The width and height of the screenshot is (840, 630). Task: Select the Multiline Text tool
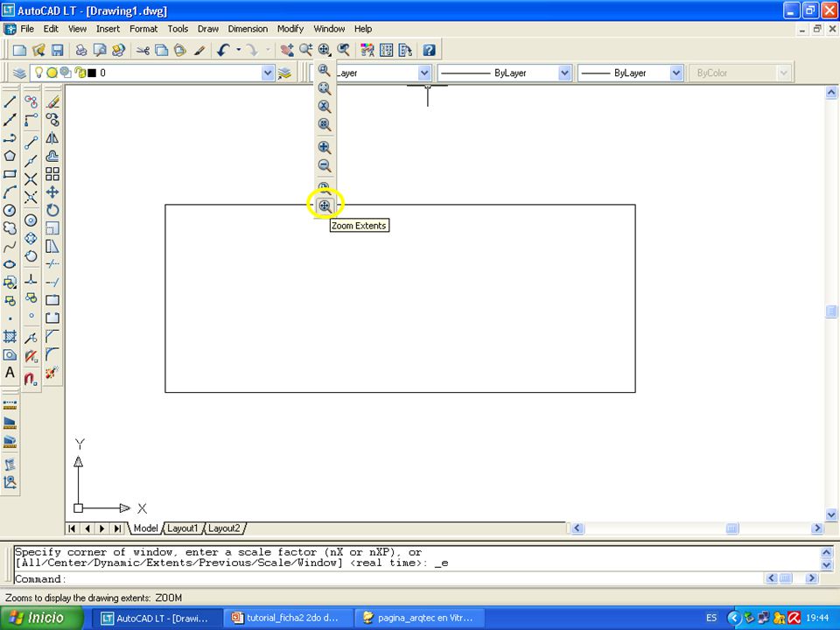tap(10, 373)
